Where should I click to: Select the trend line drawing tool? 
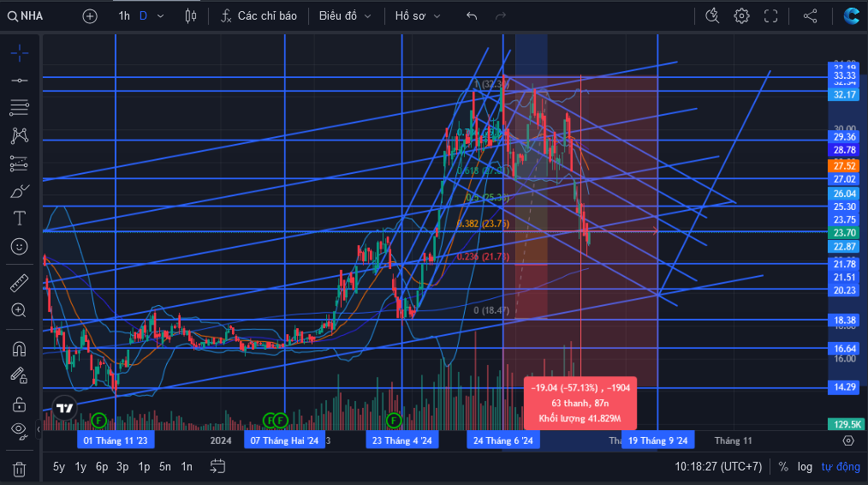pyautogui.click(x=20, y=81)
